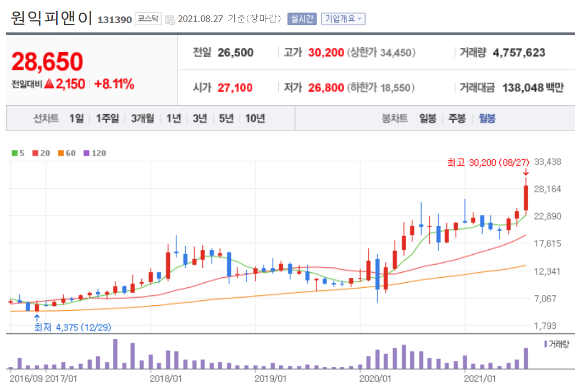
Task: Click the 최저 4,375 (12/29) low label
Action: coord(73,327)
